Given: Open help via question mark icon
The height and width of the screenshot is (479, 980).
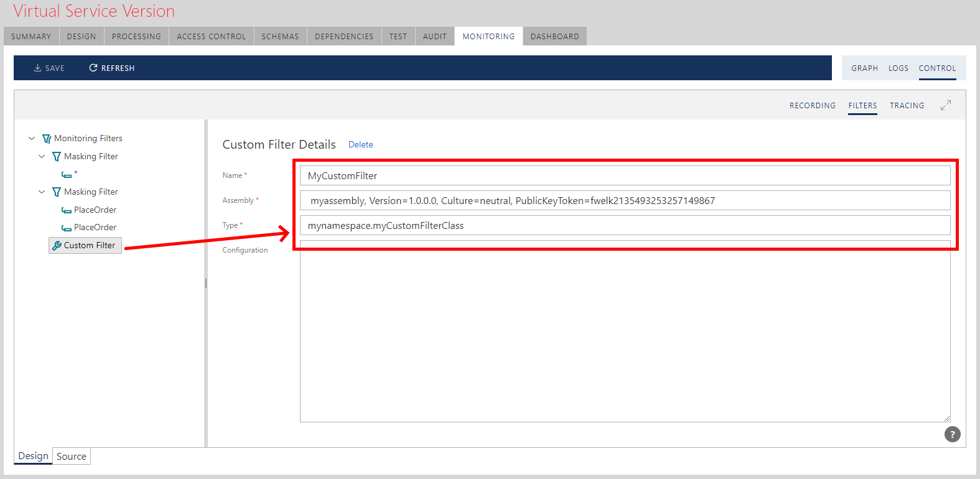Looking at the screenshot, I should 952,434.
